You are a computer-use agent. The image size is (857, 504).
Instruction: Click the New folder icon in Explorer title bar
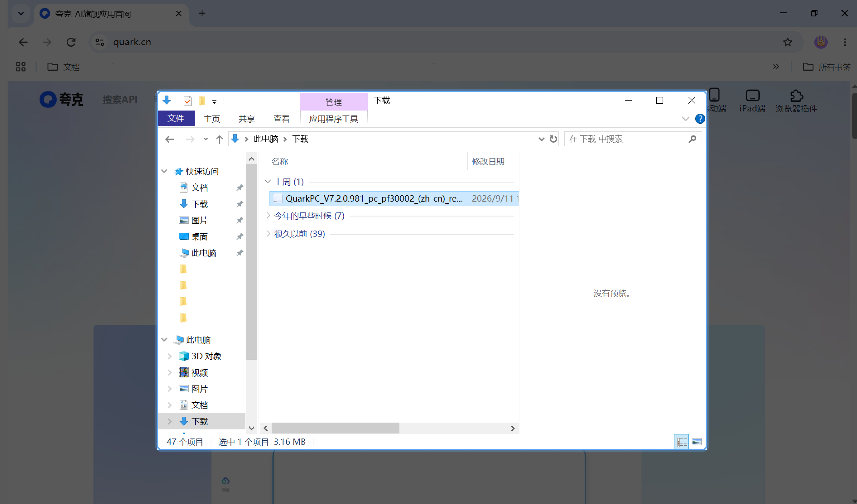pos(202,101)
